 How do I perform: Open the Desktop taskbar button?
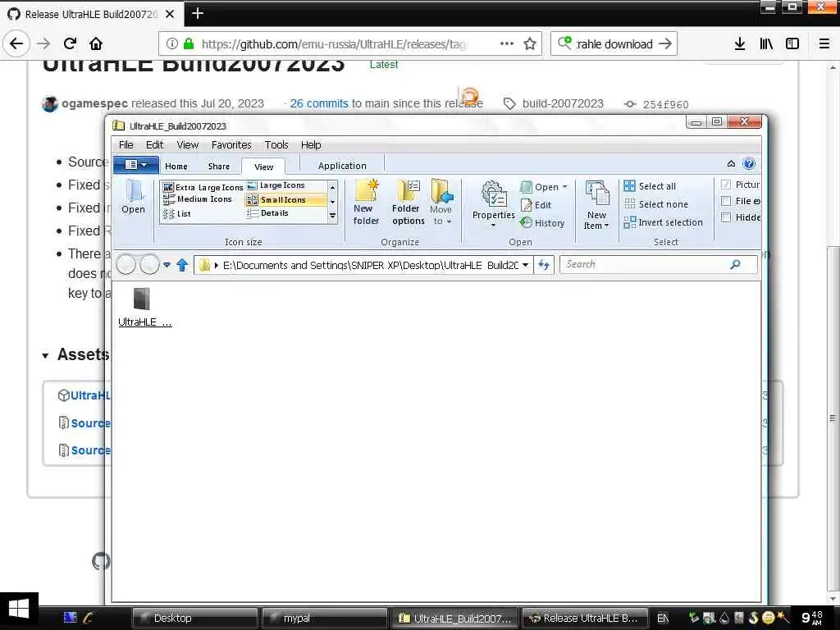[194, 619]
